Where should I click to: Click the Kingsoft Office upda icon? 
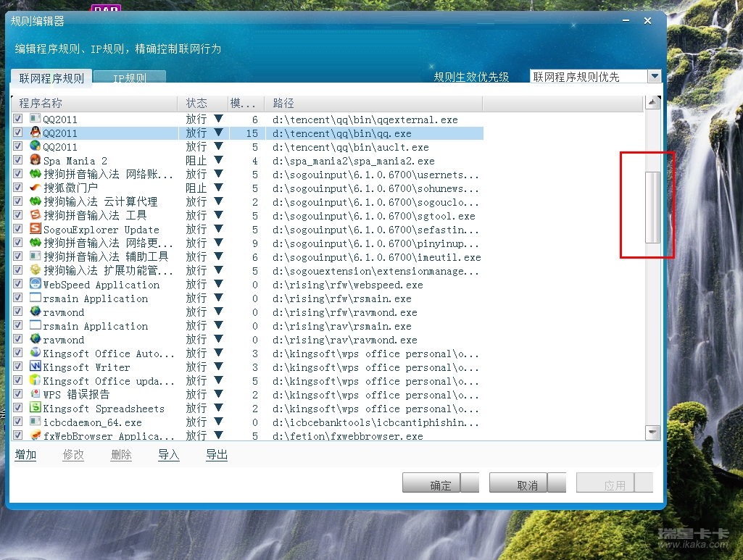point(35,380)
